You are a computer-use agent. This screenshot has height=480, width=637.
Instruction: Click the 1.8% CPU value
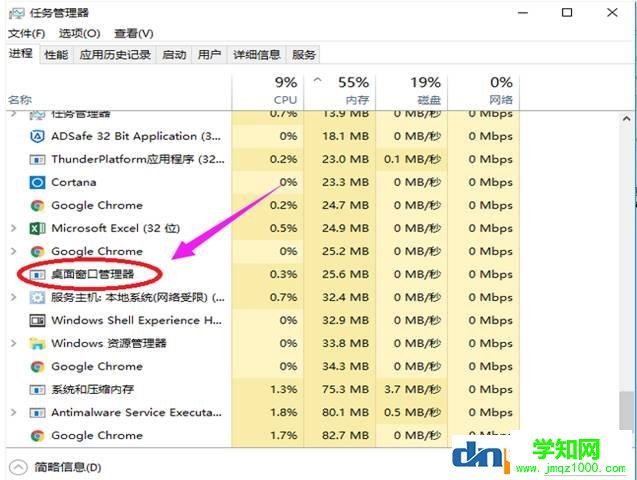click(x=284, y=413)
